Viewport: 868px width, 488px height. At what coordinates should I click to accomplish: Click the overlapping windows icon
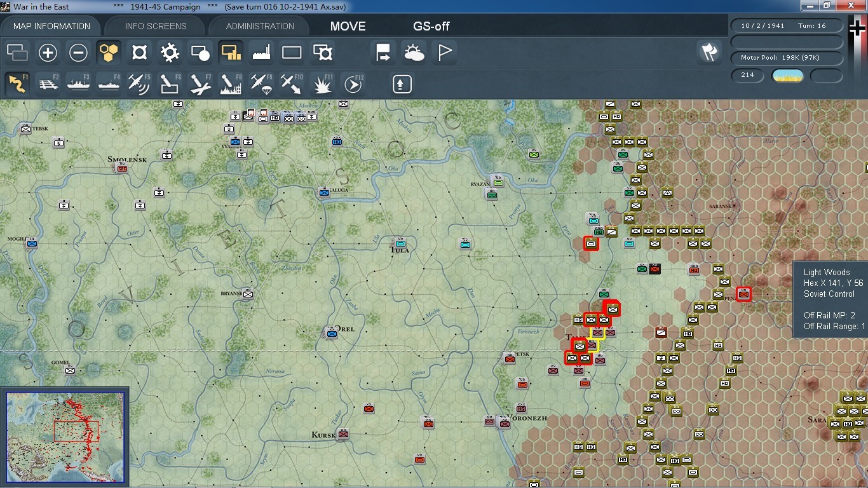coord(17,53)
